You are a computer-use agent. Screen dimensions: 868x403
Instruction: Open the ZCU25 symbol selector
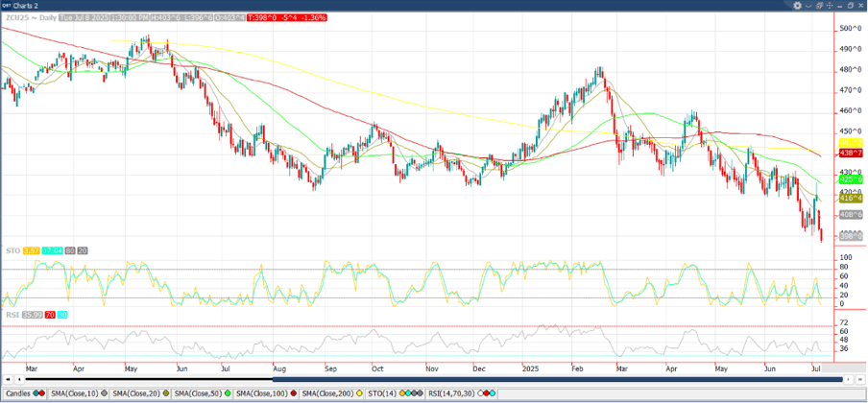tap(16, 17)
